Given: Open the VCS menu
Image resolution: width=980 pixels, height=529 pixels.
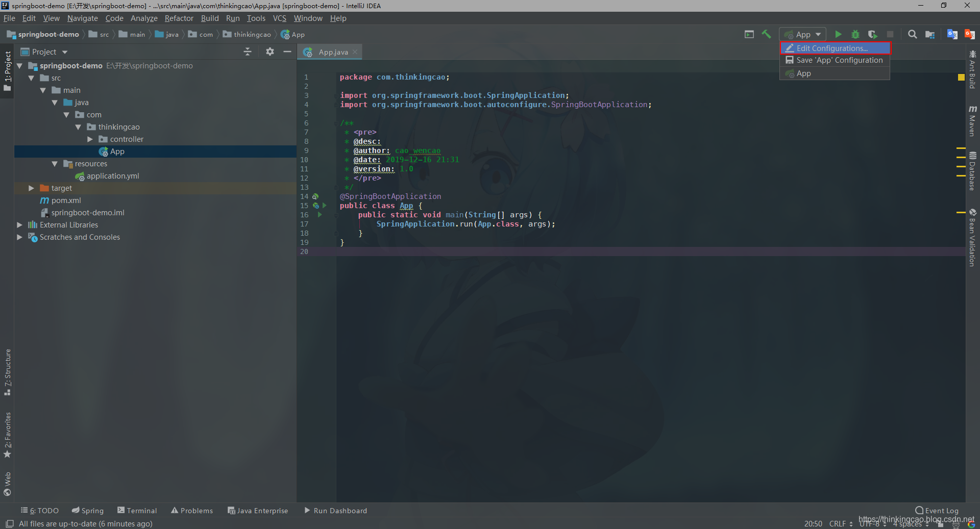Looking at the screenshot, I should [279, 18].
